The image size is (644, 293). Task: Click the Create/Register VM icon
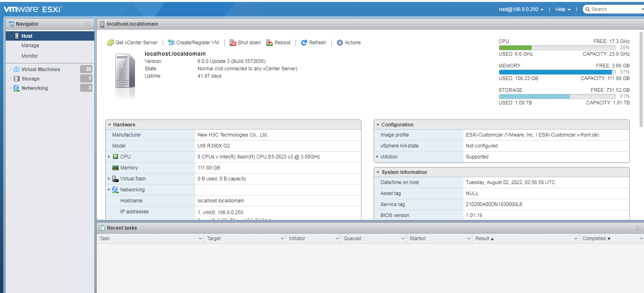[x=171, y=43]
